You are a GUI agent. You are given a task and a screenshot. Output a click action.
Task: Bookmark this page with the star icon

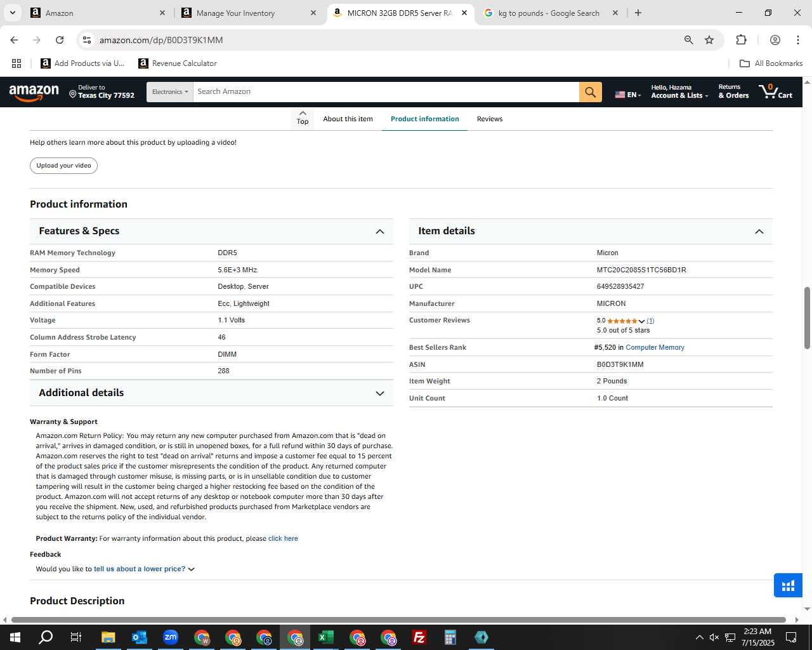pyautogui.click(x=709, y=40)
